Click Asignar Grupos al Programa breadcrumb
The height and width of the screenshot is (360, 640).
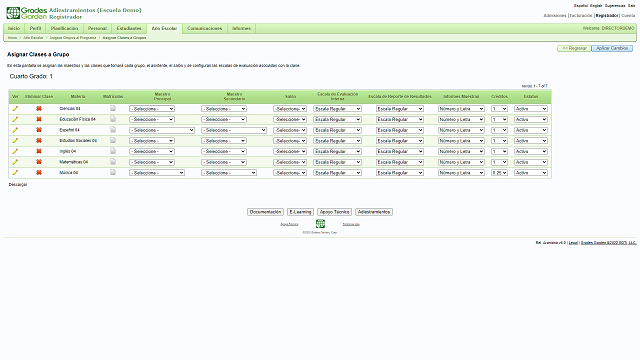[x=73, y=38]
